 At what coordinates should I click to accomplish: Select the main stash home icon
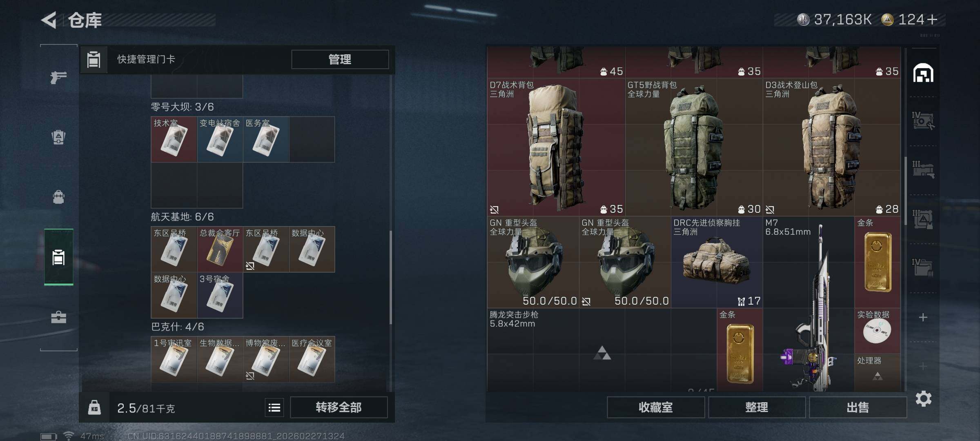(x=923, y=73)
